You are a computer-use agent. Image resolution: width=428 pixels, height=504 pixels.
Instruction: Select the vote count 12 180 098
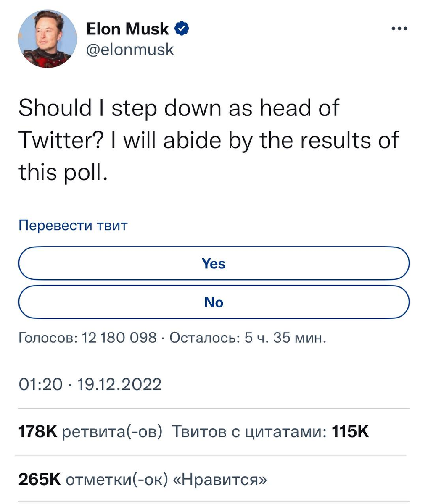pos(119,337)
